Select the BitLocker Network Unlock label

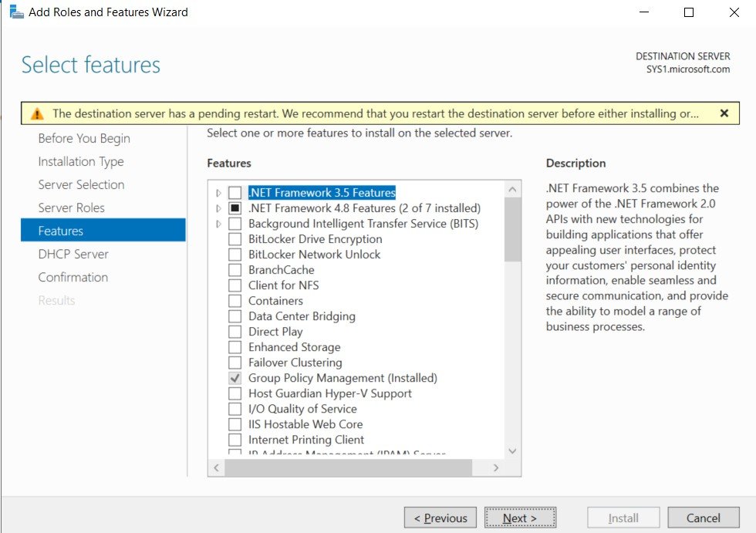click(x=315, y=255)
